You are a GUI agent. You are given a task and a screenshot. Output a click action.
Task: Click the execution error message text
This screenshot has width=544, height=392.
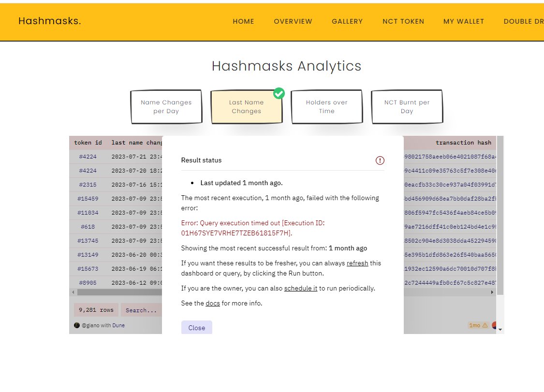253,228
